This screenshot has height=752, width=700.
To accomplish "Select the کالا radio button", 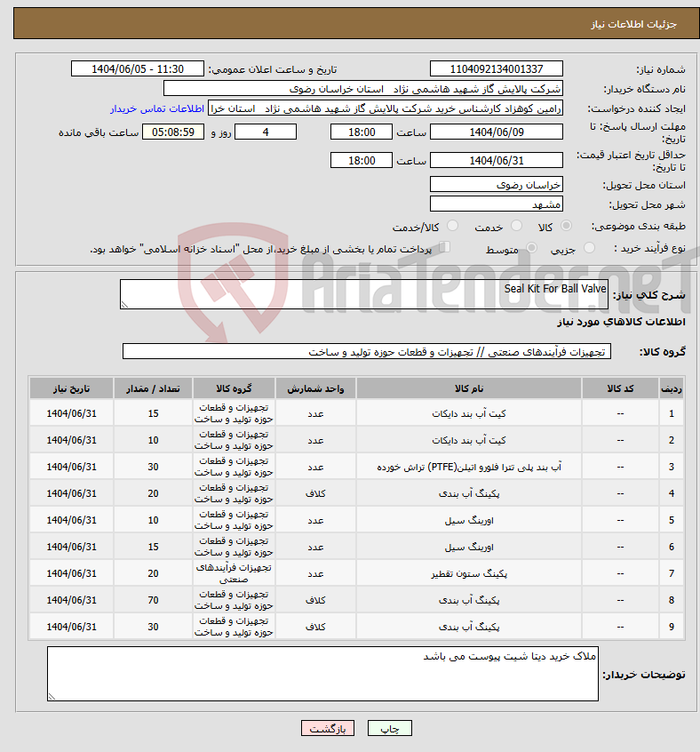I will pyautogui.click(x=566, y=226).
